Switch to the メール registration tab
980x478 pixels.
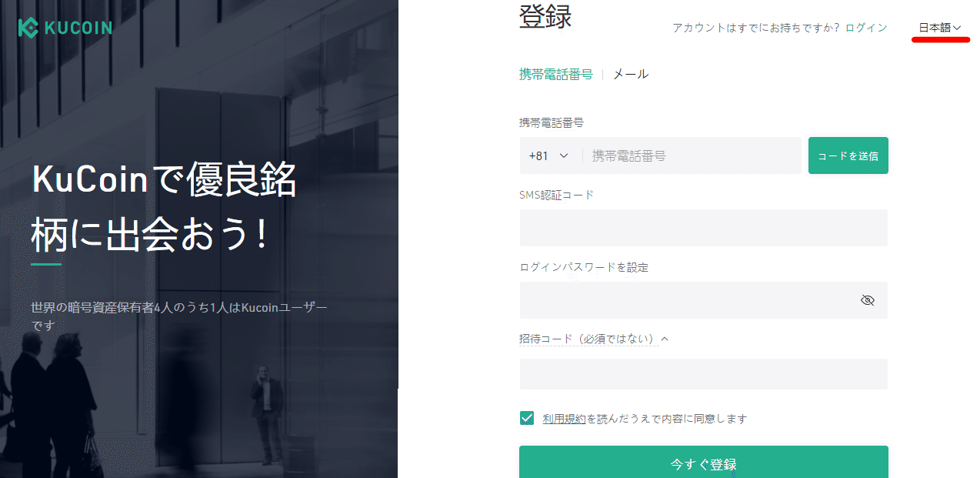[630, 74]
